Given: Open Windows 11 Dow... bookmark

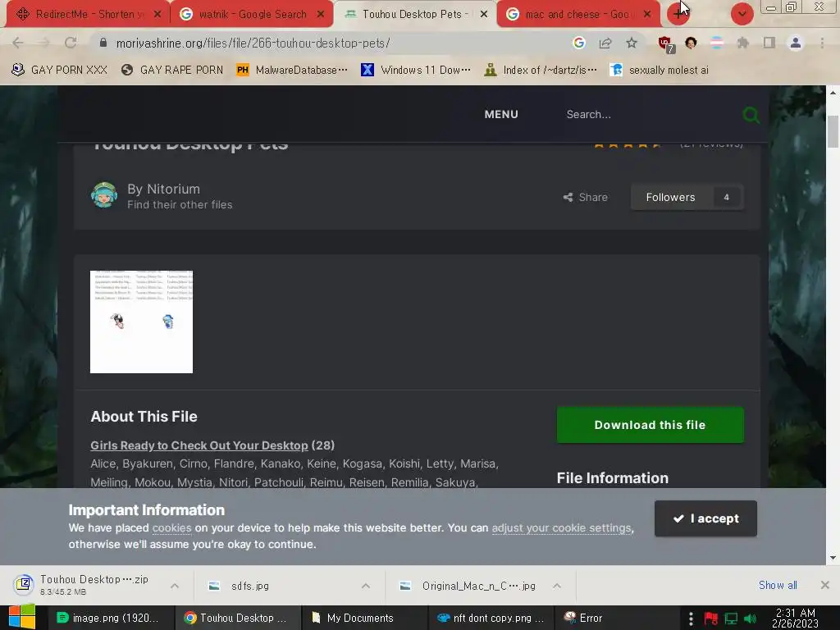Looking at the screenshot, I should [x=416, y=70].
